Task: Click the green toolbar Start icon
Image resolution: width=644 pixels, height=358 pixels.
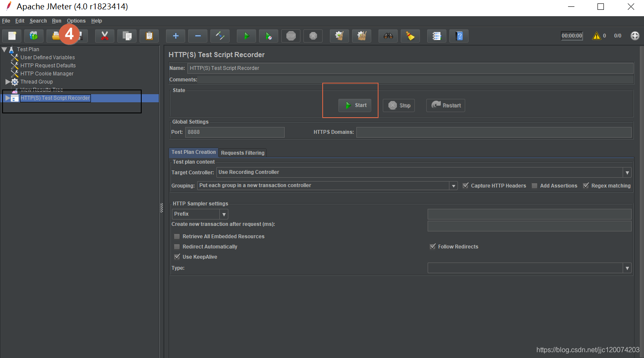Action: (x=246, y=36)
